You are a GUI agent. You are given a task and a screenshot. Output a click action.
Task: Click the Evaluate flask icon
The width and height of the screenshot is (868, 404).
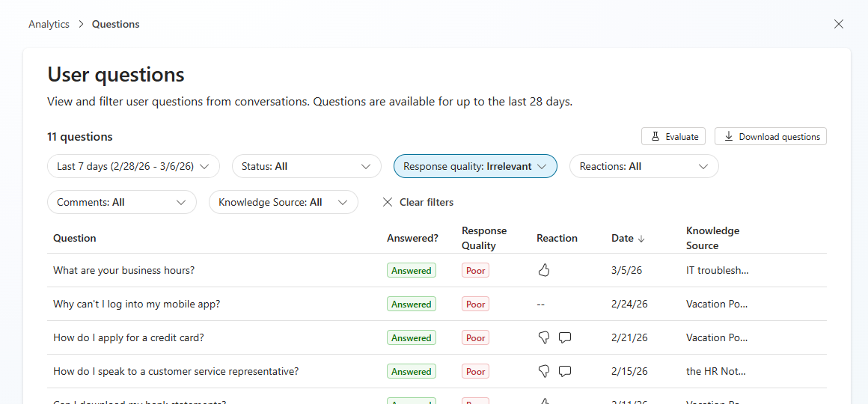coord(655,136)
